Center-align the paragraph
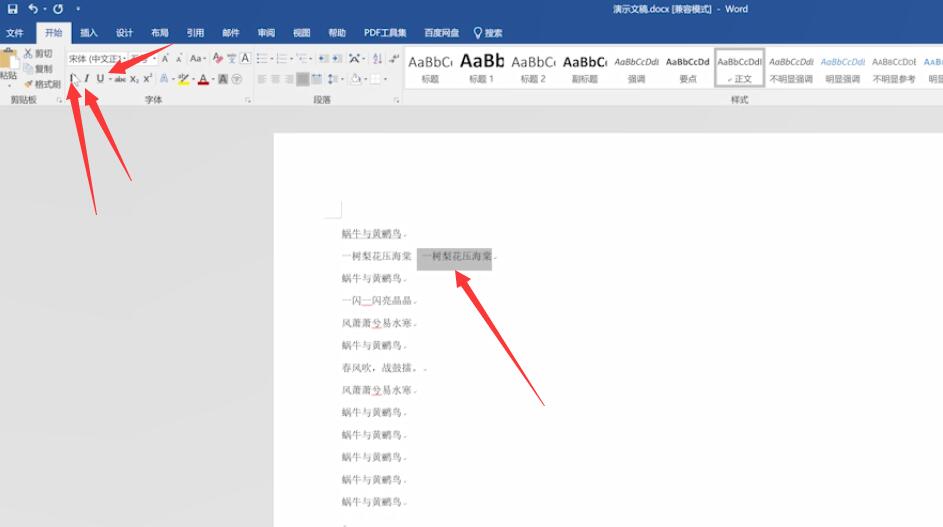Viewport: 943px width, 527px height. point(275,79)
